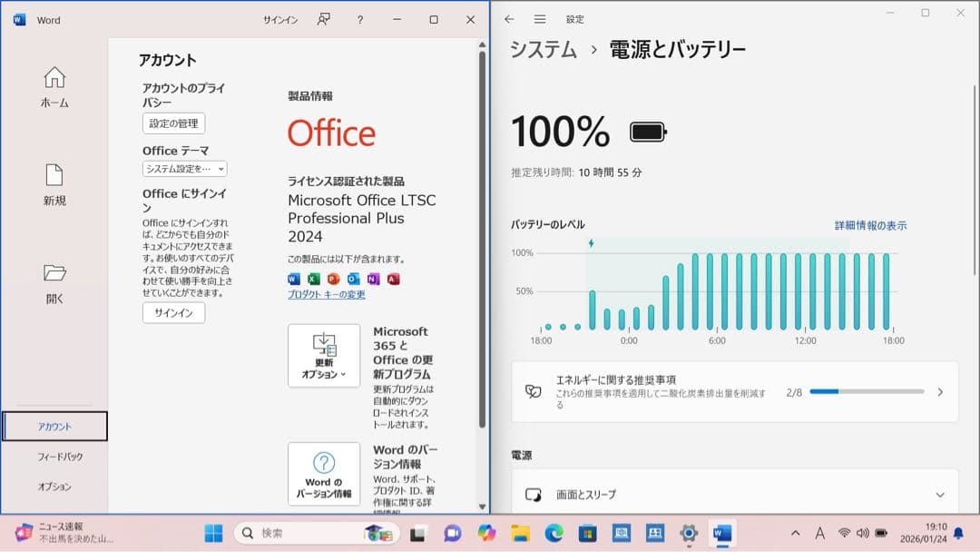Open the オプション menu entry
This screenshot has height=552, width=980.
(x=54, y=486)
